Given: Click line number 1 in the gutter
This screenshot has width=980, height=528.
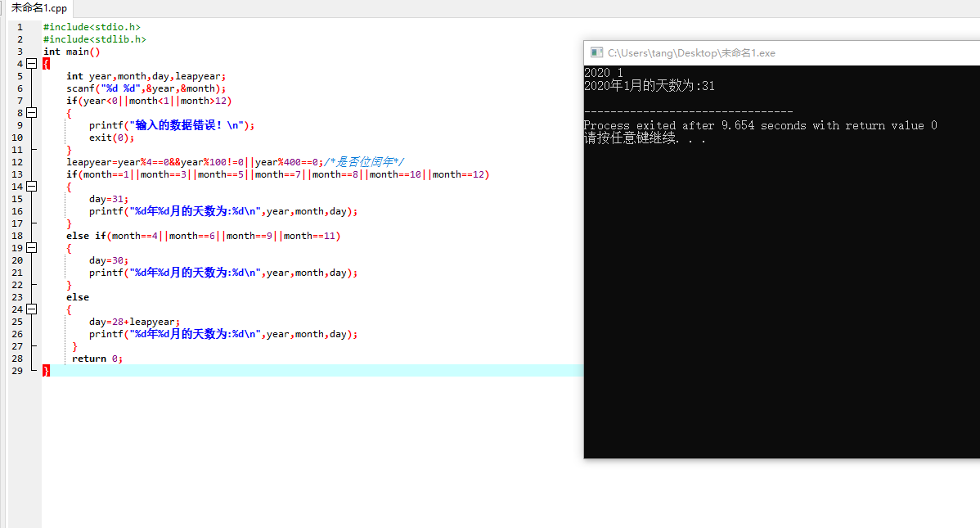Looking at the screenshot, I should coord(20,27).
